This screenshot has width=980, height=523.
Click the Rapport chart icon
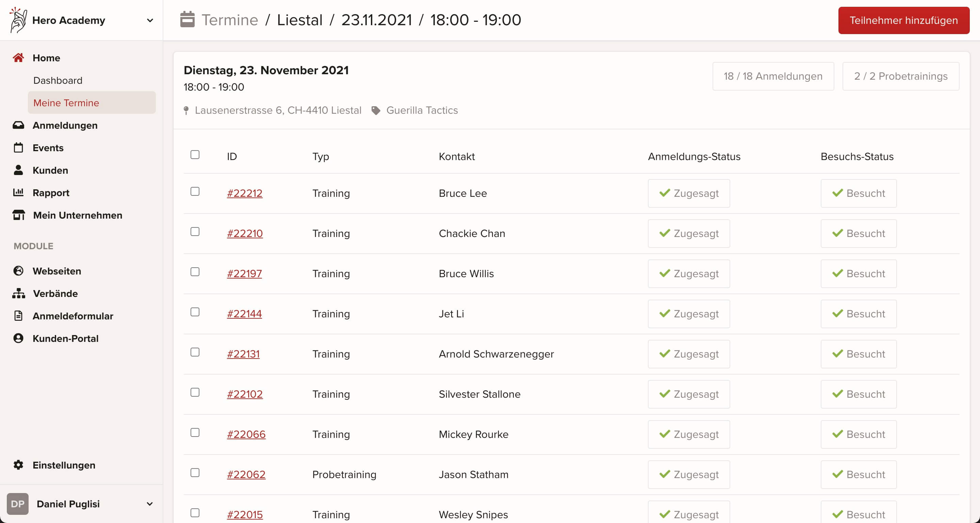pyautogui.click(x=18, y=193)
